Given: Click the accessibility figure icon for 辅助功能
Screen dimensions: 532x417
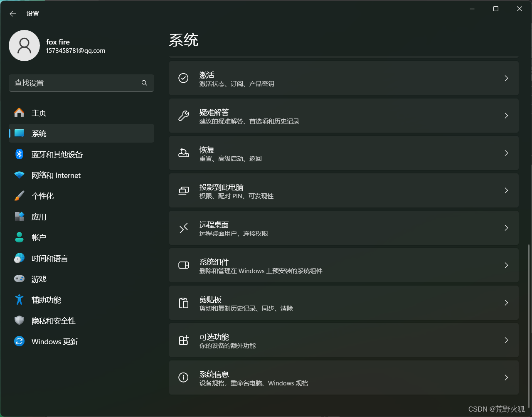Looking at the screenshot, I should coord(19,300).
